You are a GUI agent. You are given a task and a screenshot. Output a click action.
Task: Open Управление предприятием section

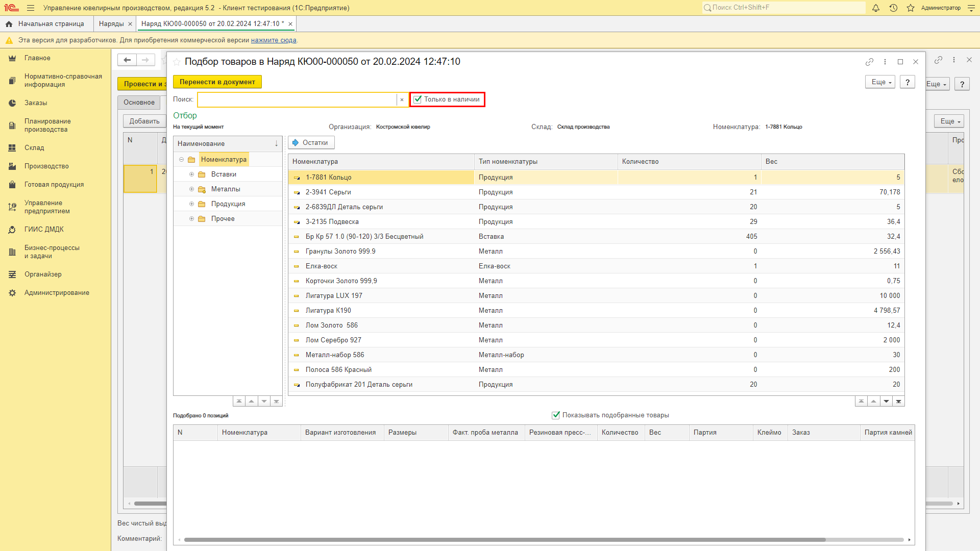tap(47, 207)
